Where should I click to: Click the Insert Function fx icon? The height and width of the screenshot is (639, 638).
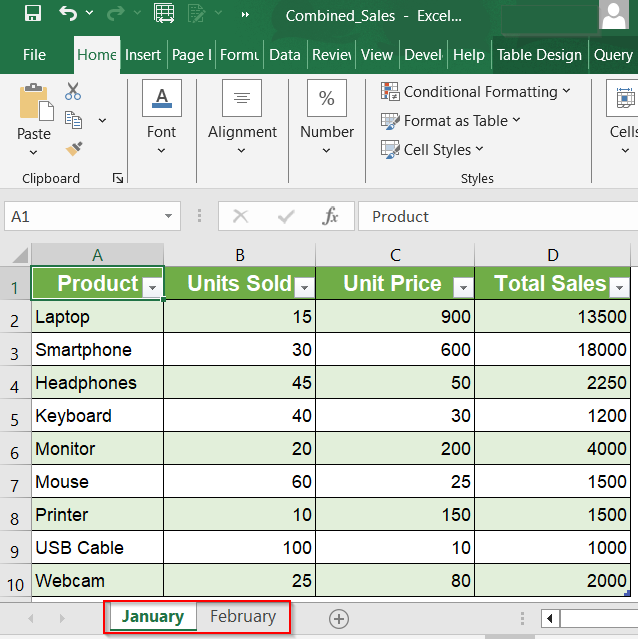tap(330, 216)
